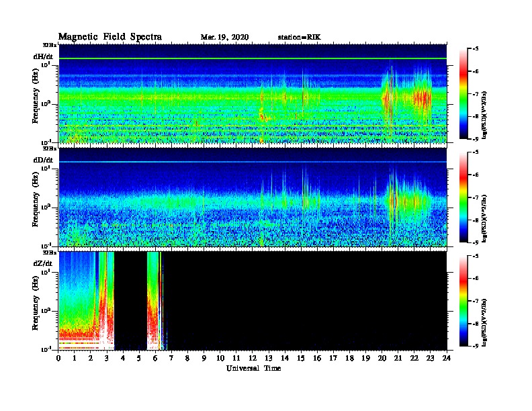Click hour tick label "7" on time axis
The height and width of the screenshot is (411, 532).
click(172, 358)
